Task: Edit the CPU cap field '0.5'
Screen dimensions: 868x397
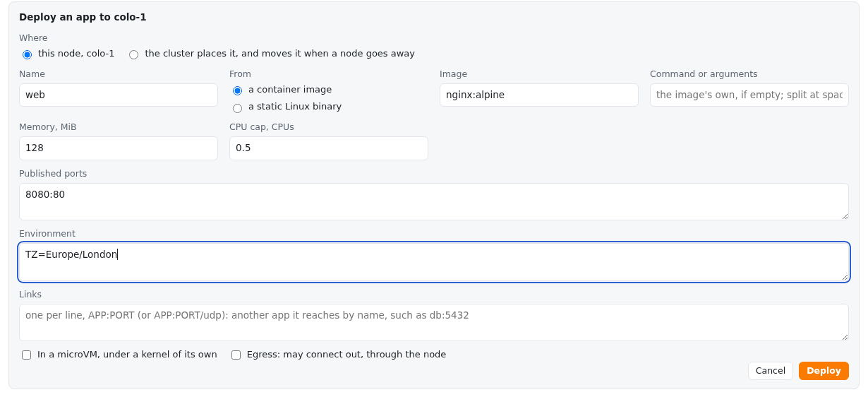Action: (x=329, y=148)
